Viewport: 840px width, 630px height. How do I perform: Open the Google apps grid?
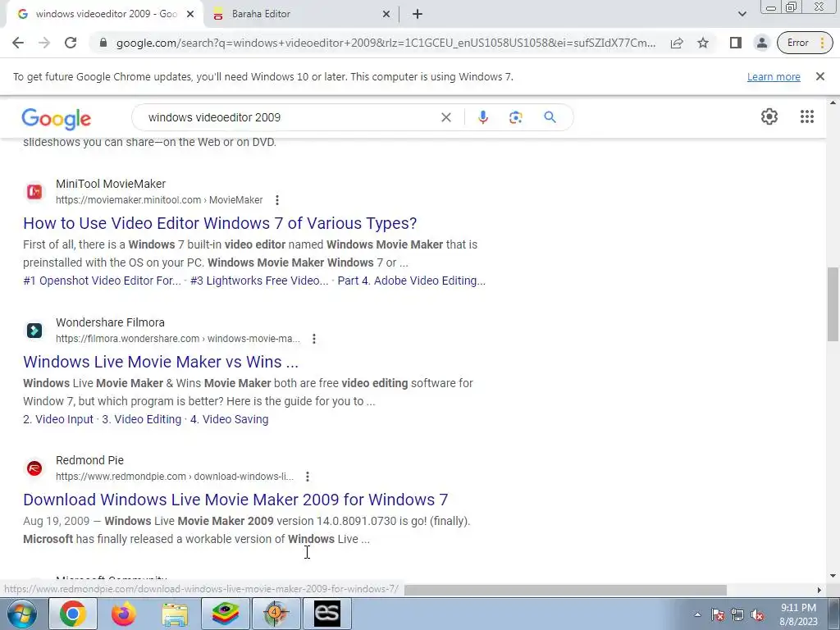807,116
